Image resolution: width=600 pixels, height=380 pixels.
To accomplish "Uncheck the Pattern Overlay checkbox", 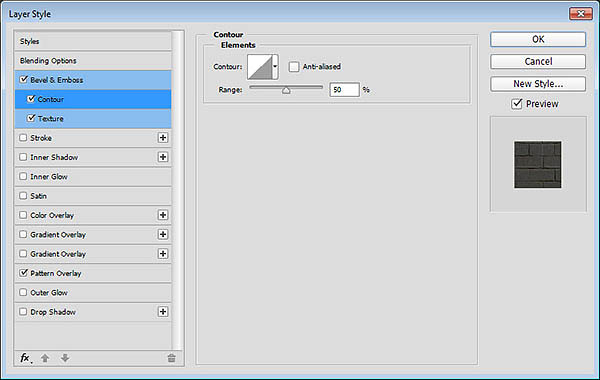I will 23,272.
